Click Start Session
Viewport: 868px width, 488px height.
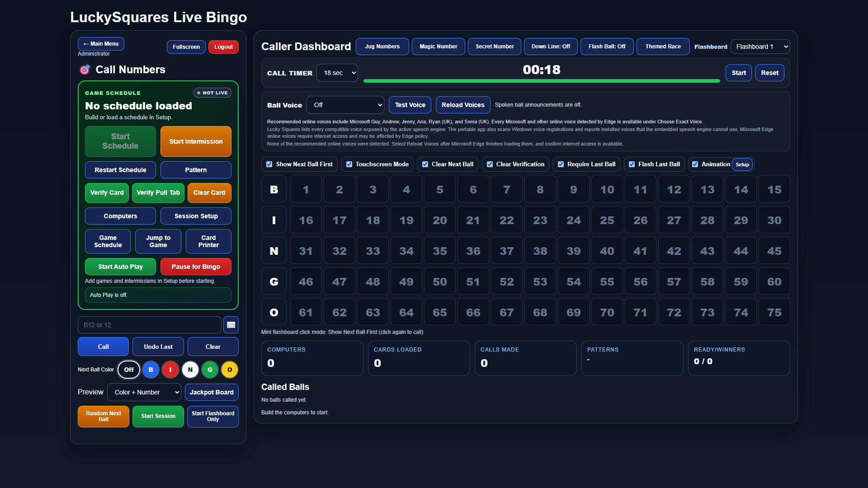[158, 416]
